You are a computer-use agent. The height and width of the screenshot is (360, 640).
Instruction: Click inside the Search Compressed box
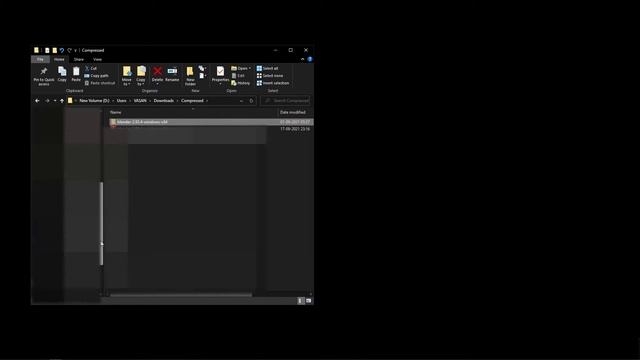(x=285, y=100)
